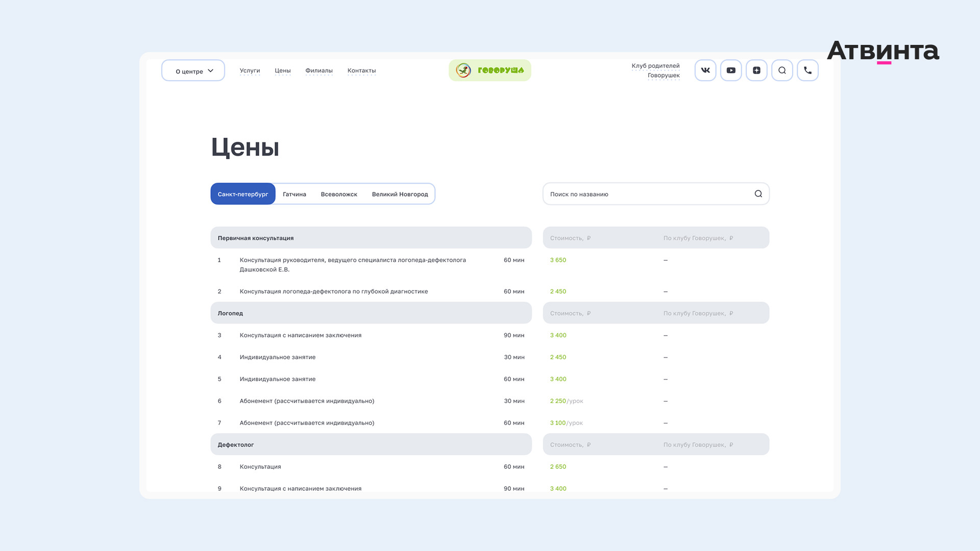Expand the О центре dropdown

[193, 71]
